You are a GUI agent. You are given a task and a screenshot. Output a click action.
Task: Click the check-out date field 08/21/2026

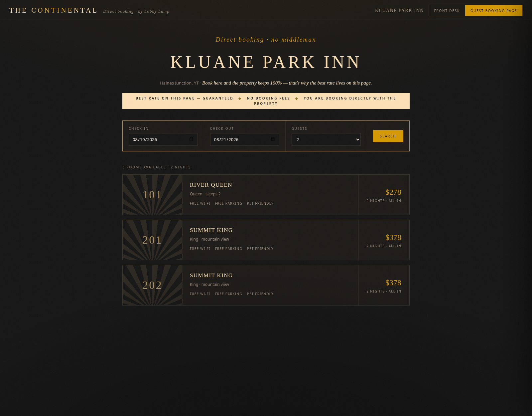[x=245, y=139]
